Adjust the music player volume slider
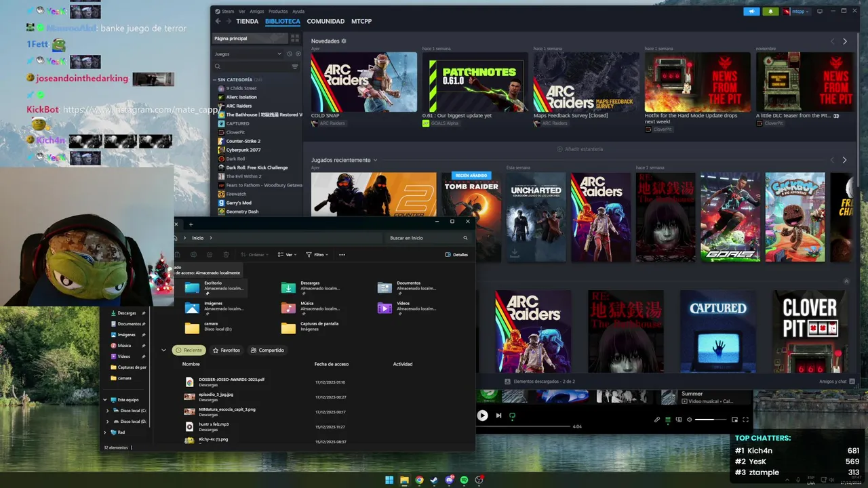This screenshot has height=488, width=868. click(x=710, y=420)
